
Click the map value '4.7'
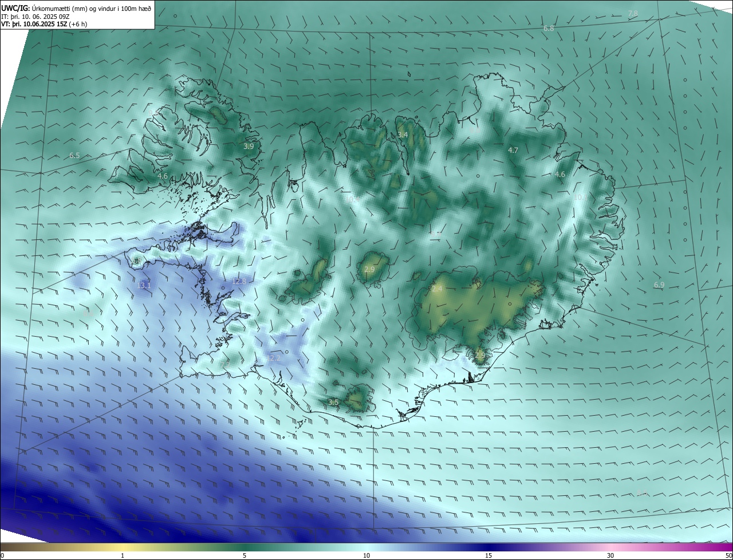click(513, 150)
